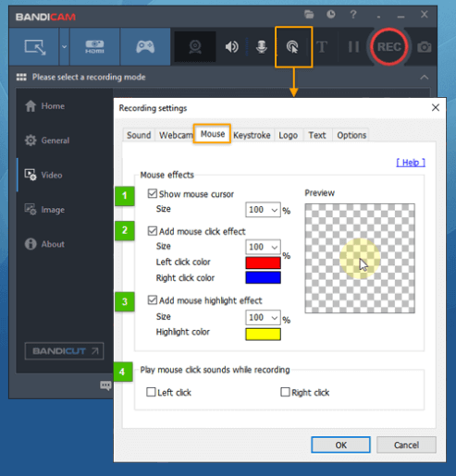Switch to the Webcam tab
The height and width of the screenshot is (476, 456).
click(x=176, y=135)
